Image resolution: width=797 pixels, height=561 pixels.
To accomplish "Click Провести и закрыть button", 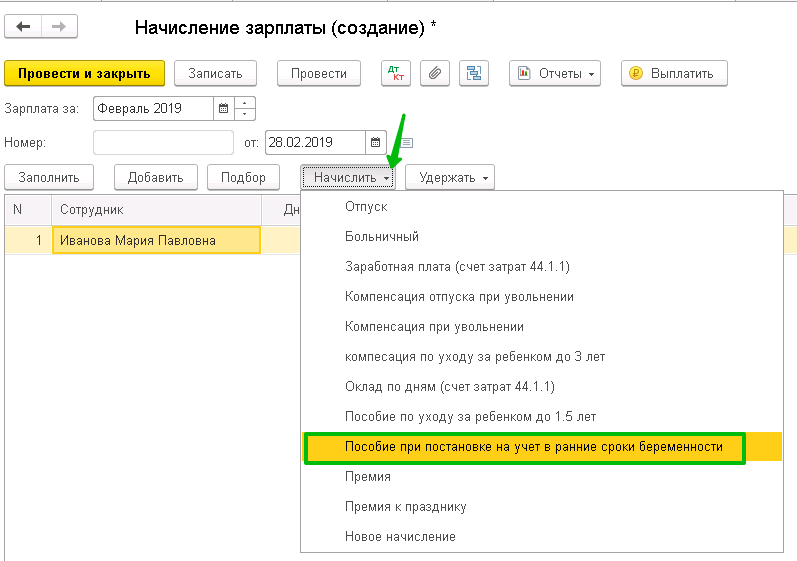I will 84,74.
